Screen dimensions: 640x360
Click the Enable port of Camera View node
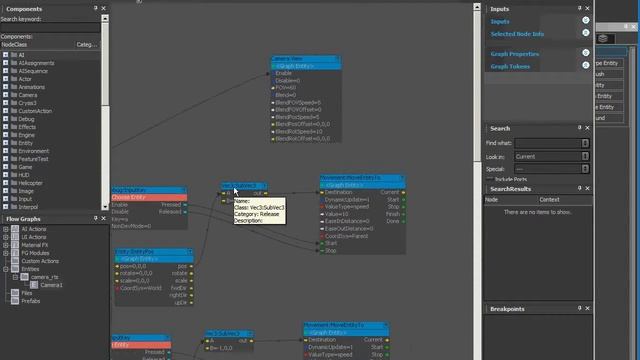(283, 73)
